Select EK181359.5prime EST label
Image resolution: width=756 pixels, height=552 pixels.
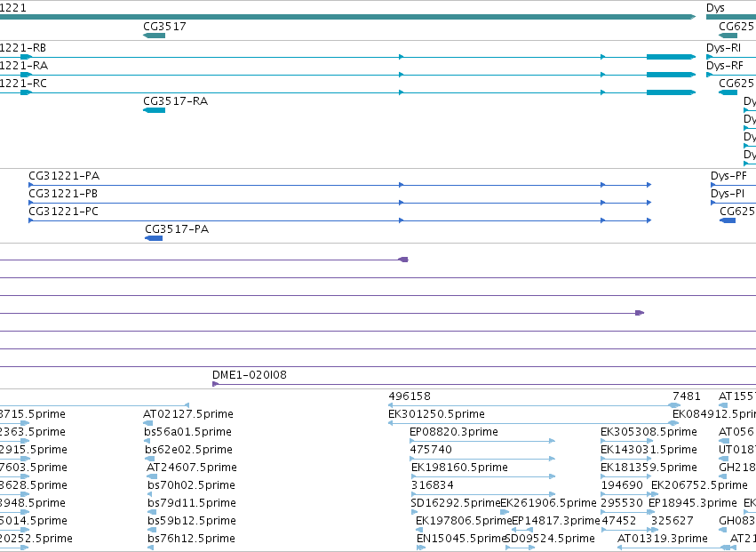[649, 468]
